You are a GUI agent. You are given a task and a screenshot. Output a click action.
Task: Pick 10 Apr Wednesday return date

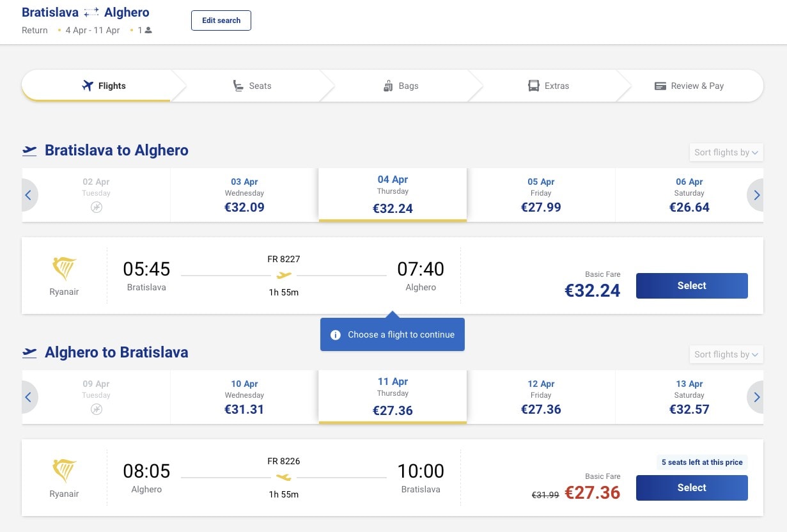244,397
